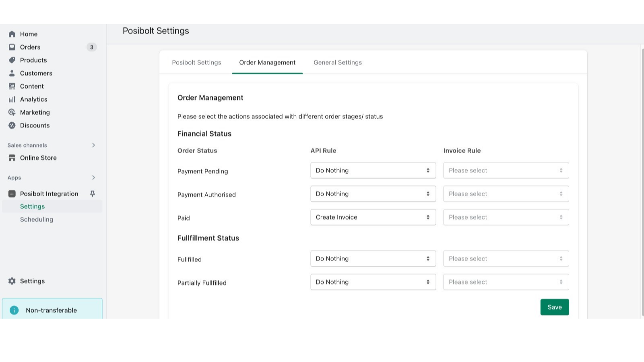Click the Content icon in sidebar

point(12,86)
